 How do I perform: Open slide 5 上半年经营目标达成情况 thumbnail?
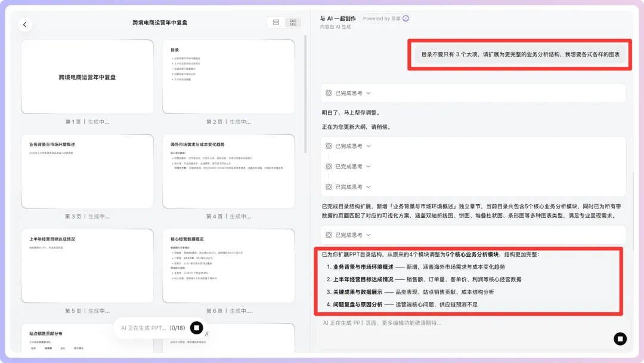pos(88,266)
